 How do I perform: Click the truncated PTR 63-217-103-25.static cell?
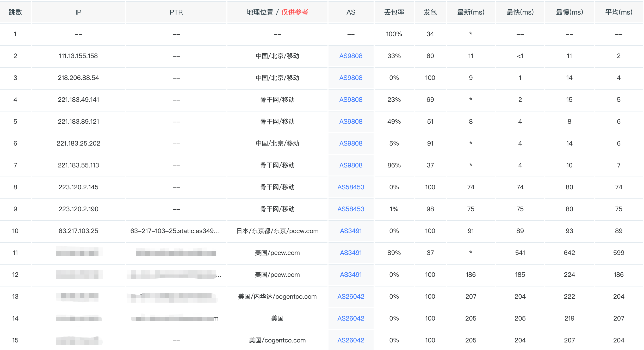click(175, 231)
